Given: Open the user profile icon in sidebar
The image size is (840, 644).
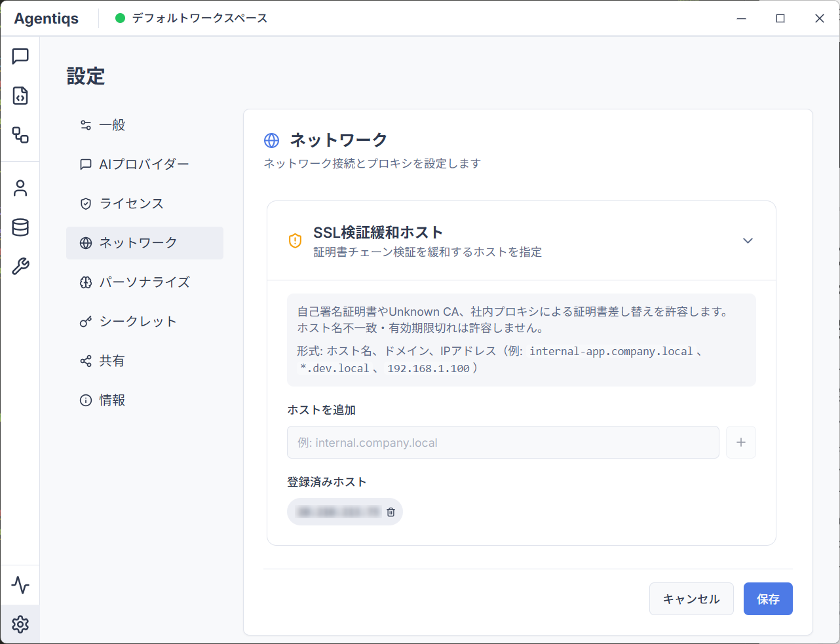Looking at the screenshot, I should click(20, 188).
